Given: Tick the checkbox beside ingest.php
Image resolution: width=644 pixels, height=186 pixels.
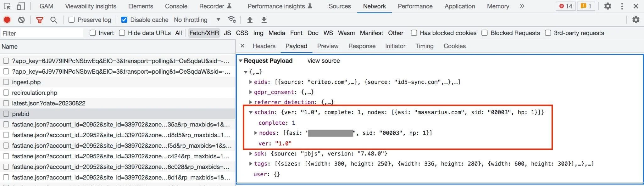Looking at the screenshot, I should tap(6, 82).
